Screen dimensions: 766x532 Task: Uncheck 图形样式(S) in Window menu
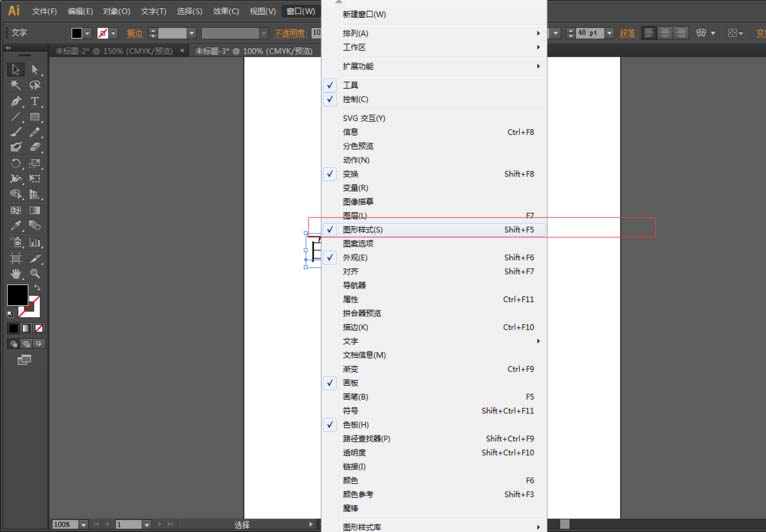[434, 230]
